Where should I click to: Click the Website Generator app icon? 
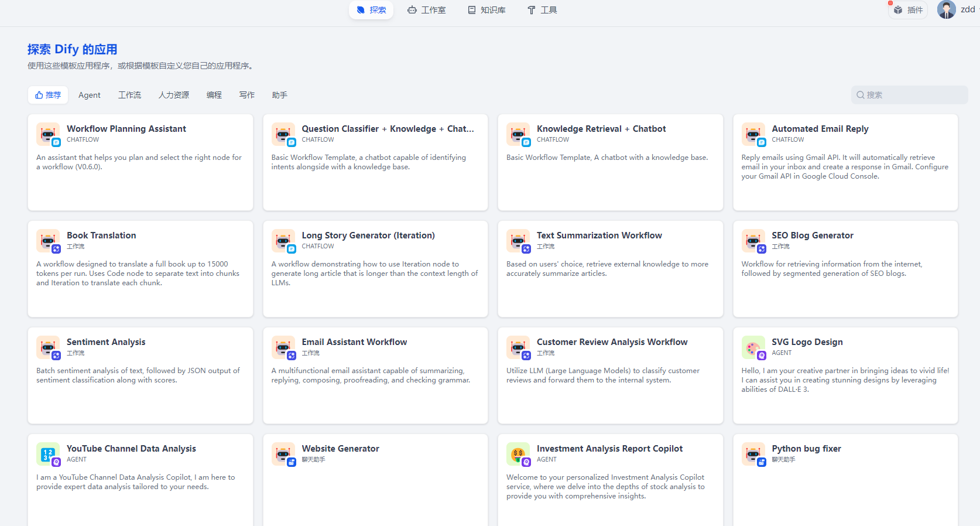(x=283, y=454)
